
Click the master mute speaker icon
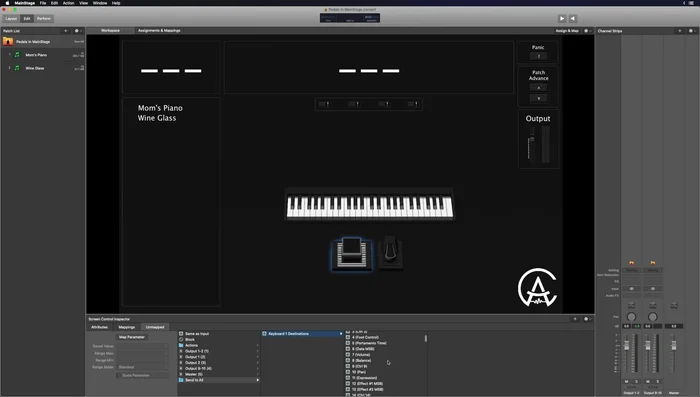(x=573, y=18)
